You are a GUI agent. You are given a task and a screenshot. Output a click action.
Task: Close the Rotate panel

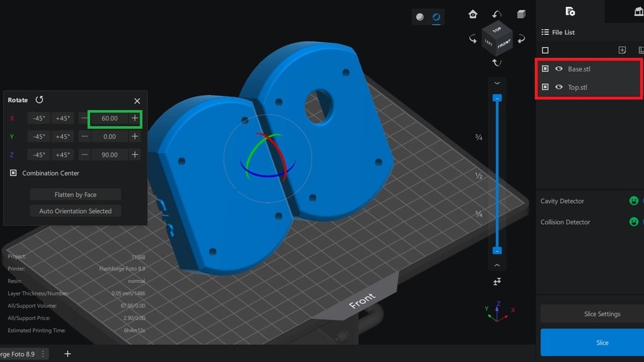[137, 101]
